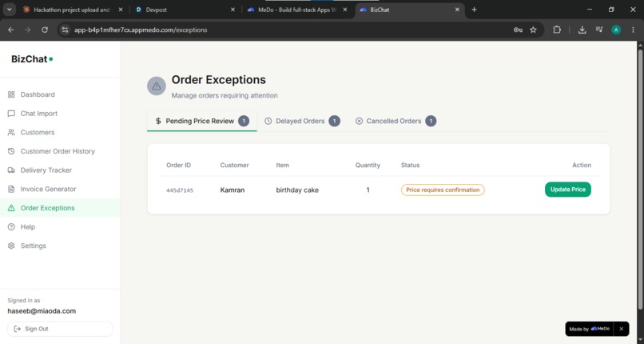Open site information icon in address bar

click(65, 30)
